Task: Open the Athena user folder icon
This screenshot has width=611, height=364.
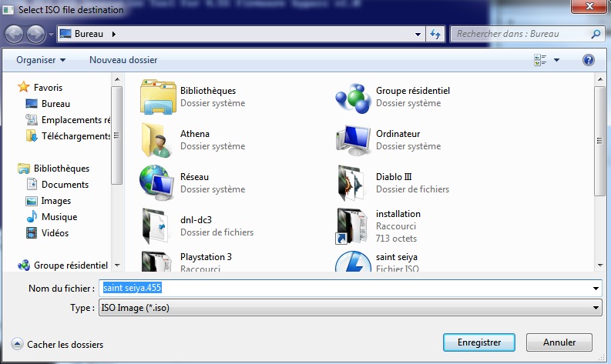Action: (158, 139)
